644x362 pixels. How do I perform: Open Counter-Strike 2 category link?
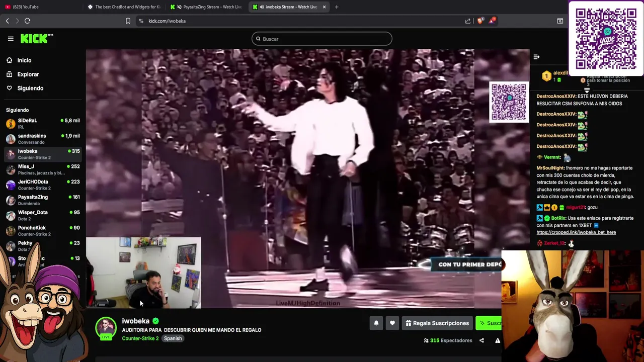tap(140, 338)
